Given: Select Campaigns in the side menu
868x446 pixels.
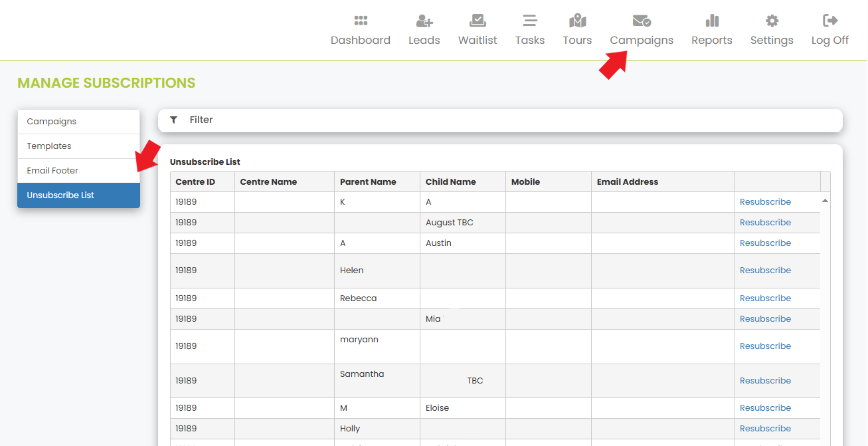Looking at the screenshot, I should (52, 122).
